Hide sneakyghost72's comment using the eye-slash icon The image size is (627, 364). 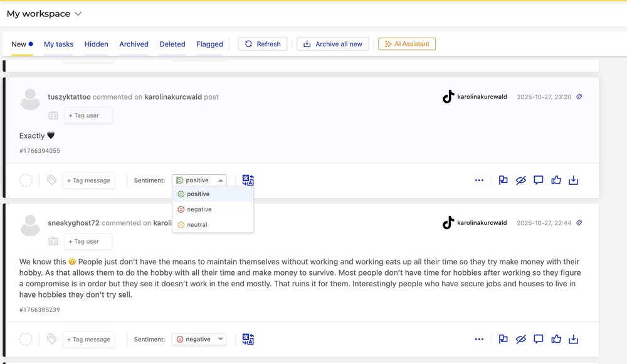pos(520,339)
